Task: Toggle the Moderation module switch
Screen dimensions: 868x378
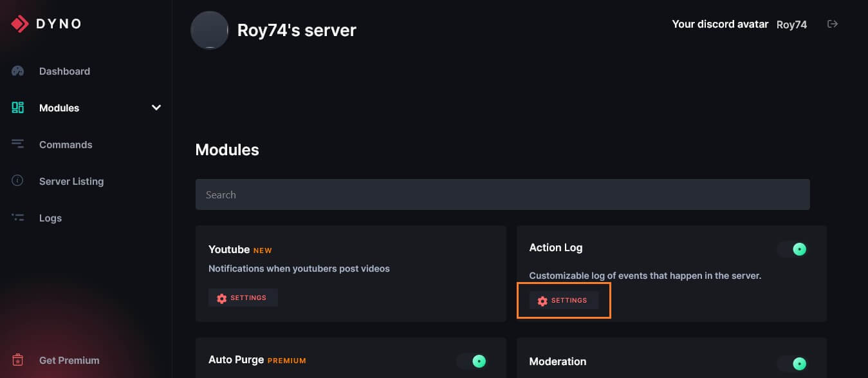Action: click(x=792, y=364)
